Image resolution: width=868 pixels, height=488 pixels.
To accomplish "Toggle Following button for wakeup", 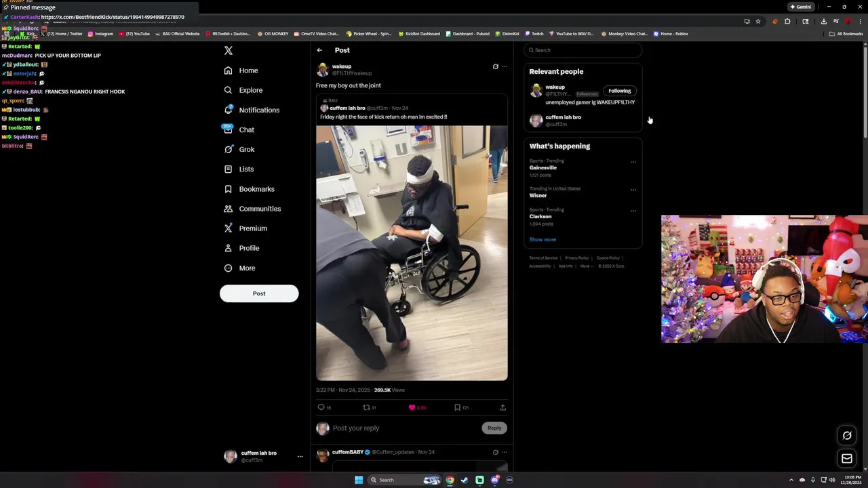I will pos(619,91).
